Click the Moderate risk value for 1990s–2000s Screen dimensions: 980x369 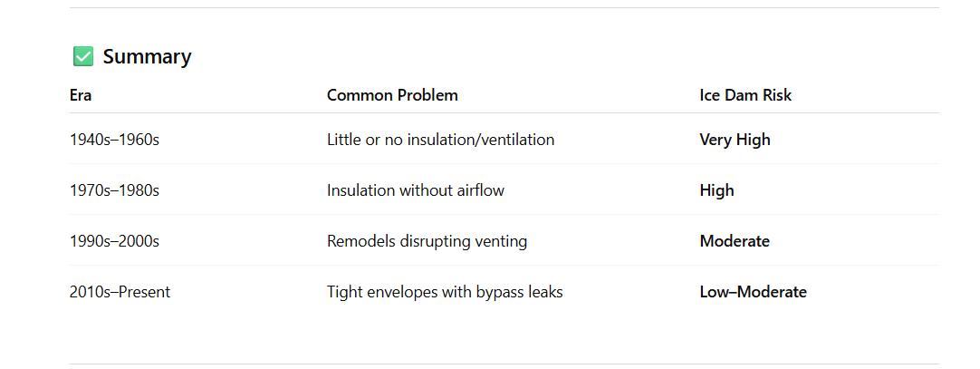pos(735,241)
